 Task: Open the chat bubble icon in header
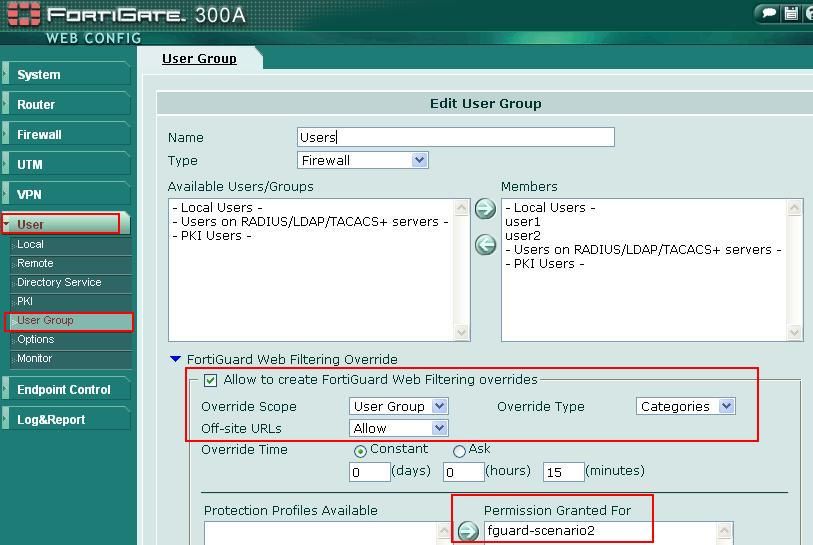768,13
